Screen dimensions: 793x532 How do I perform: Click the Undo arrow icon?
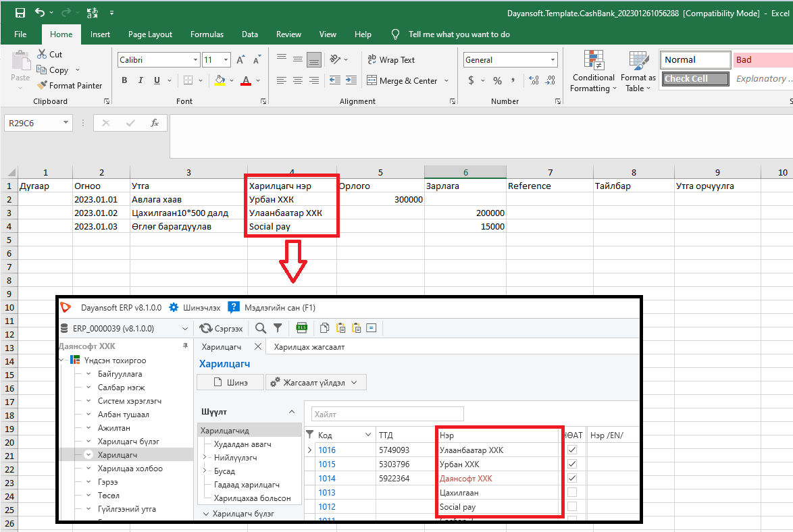click(39, 13)
